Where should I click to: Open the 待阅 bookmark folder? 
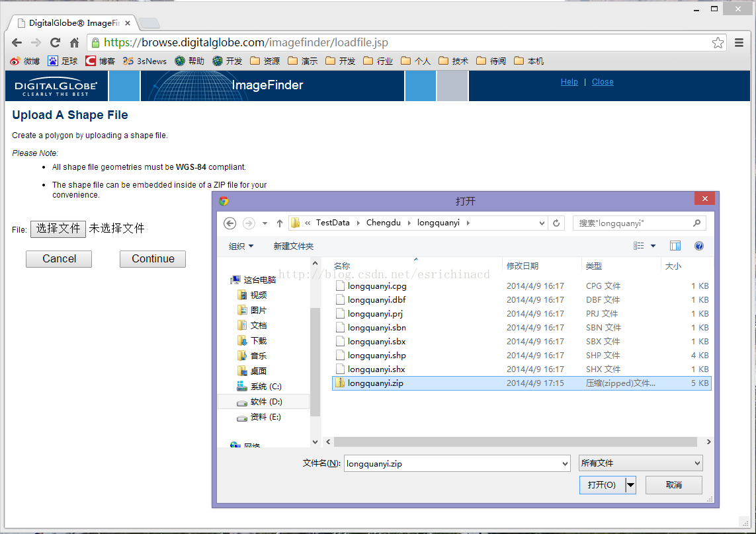pos(491,61)
